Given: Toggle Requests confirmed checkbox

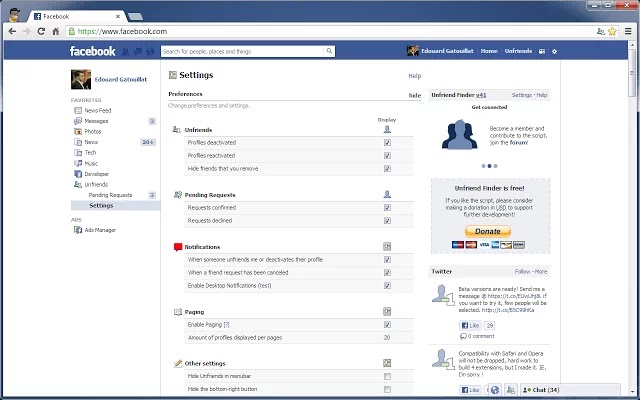Looking at the screenshot, I should tap(387, 207).
